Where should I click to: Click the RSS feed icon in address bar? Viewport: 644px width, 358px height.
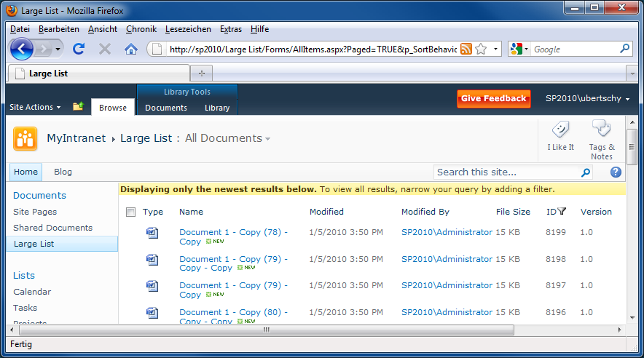click(466, 49)
